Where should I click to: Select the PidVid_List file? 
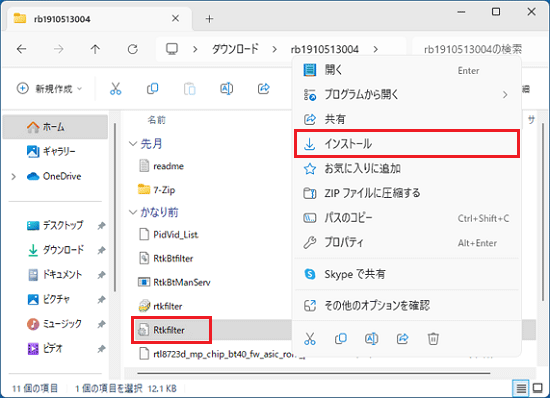point(168,234)
